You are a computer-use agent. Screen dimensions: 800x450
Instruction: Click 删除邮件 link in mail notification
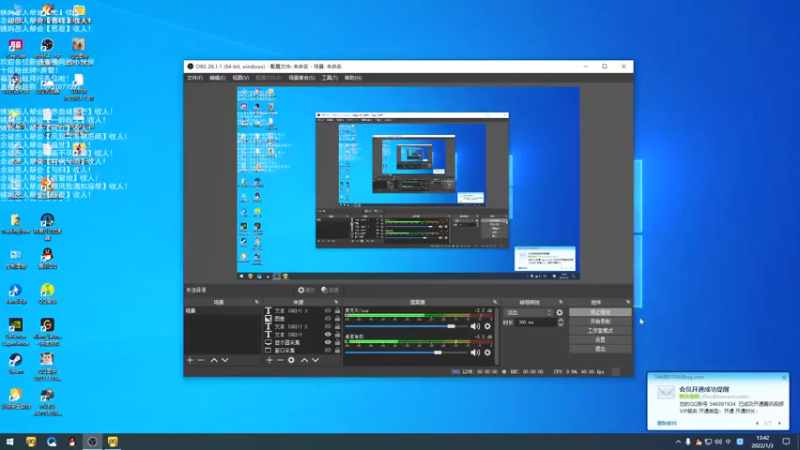click(667, 423)
